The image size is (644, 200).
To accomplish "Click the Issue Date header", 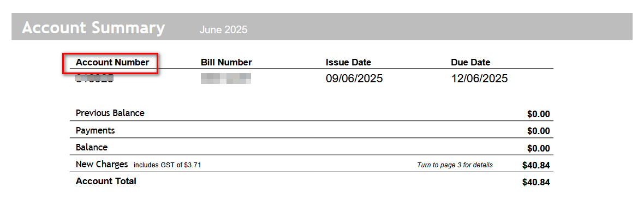I will (x=348, y=62).
